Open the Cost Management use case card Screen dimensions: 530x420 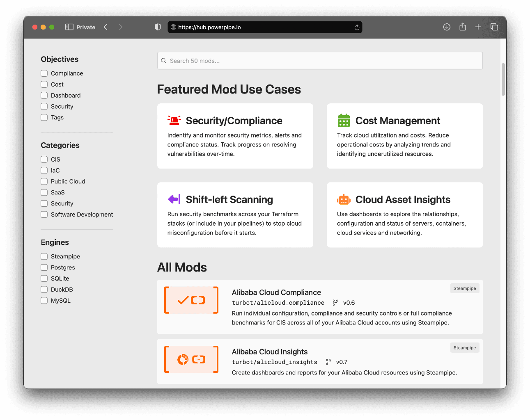(x=404, y=136)
